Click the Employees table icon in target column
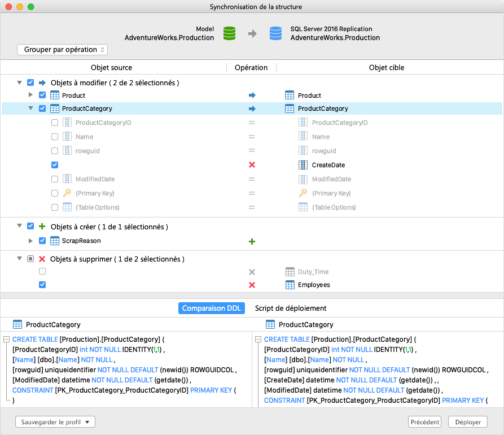Screen dimensions: 504x435 (x=291, y=285)
